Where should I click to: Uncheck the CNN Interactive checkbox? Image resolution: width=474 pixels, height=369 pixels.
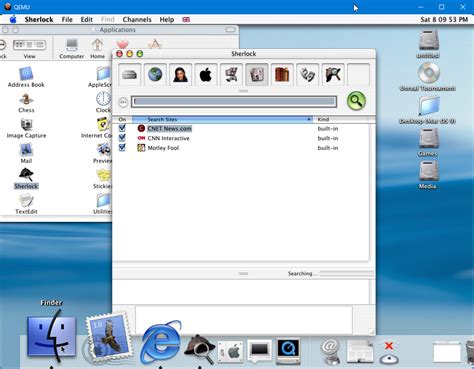click(x=122, y=138)
